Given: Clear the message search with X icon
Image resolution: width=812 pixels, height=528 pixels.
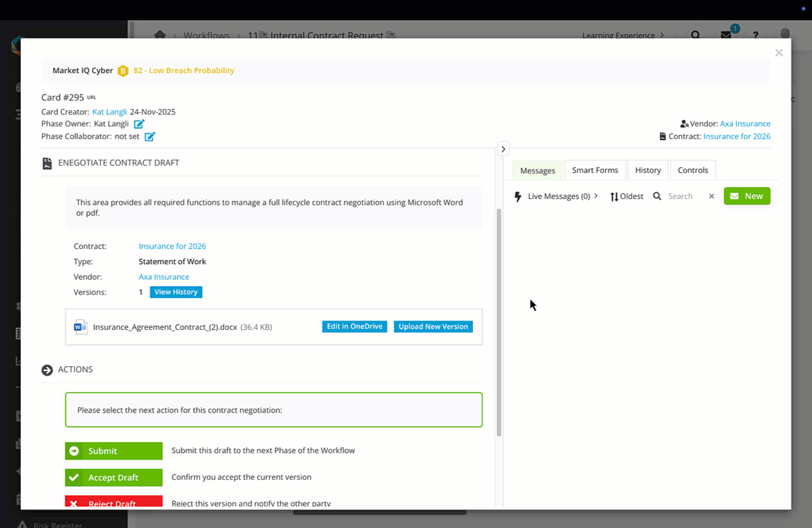Looking at the screenshot, I should pyautogui.click(x=711, y=196).
